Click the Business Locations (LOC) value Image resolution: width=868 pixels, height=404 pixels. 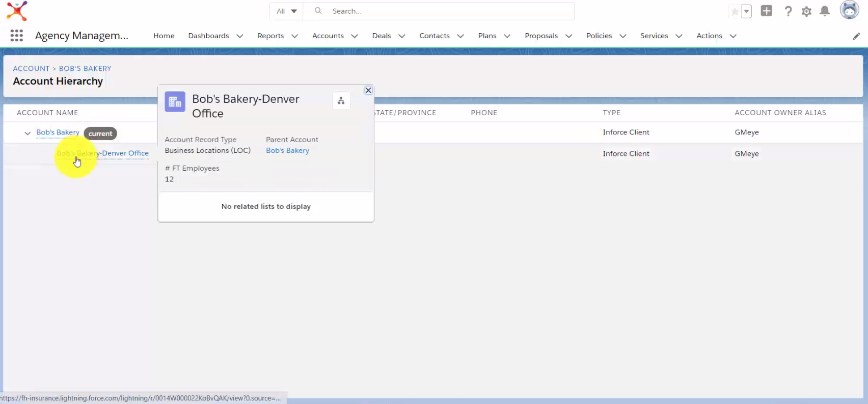208,151
